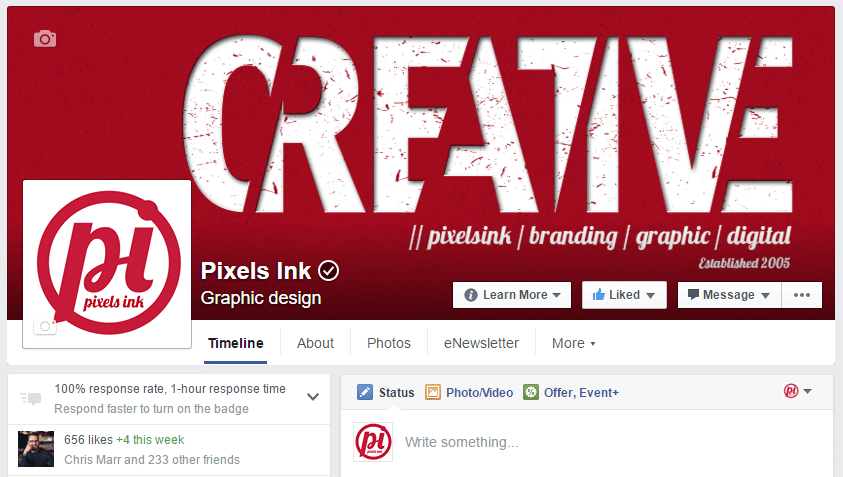Choose the Photo/Video composer option
Screen dimensions: 843x477
(469, 392)
